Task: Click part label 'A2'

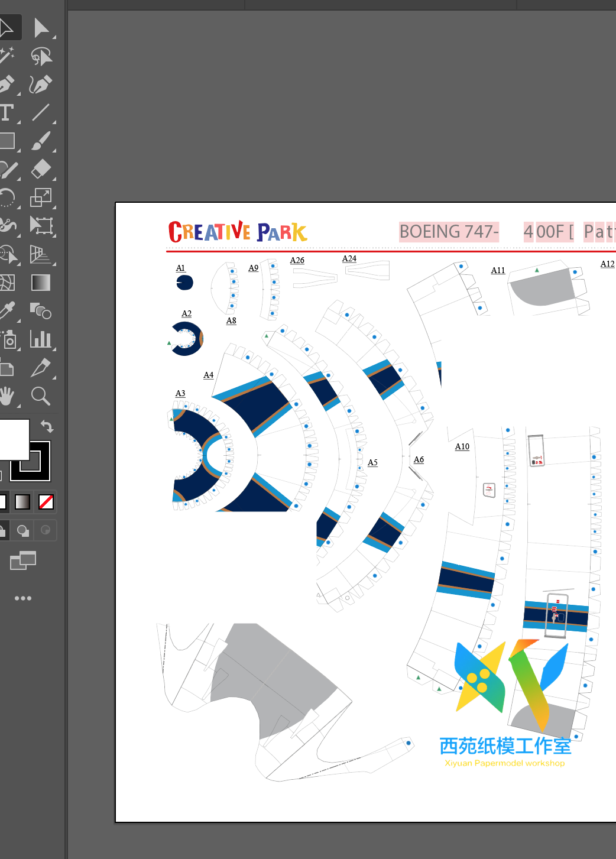Action: pos(186,313)
